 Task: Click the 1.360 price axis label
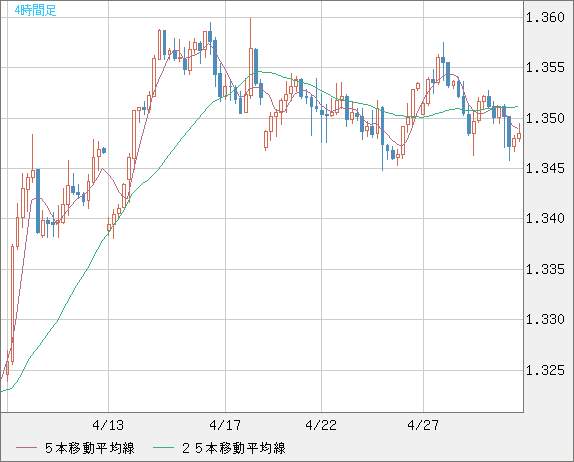545,17
